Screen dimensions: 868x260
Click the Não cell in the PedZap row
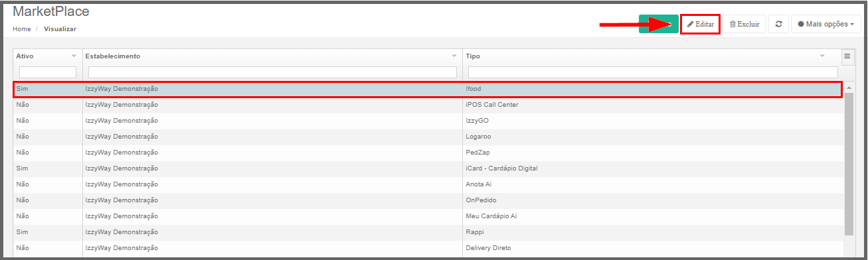click(x=23, y=153)
